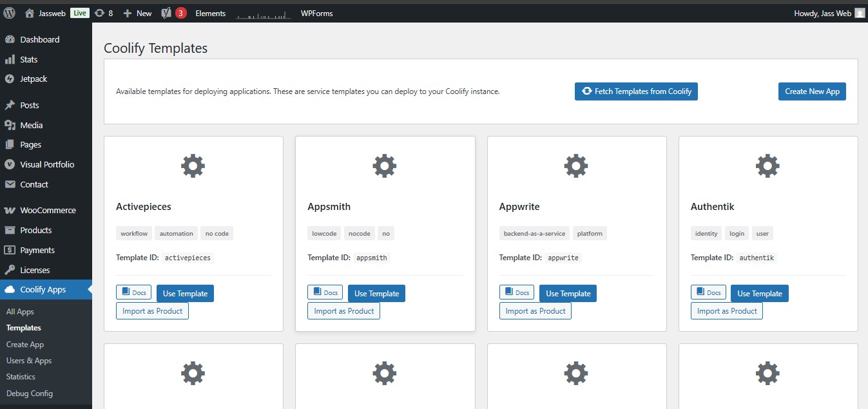The image size is (868, 409).
Task: Click the Live status badge
Action: (x=79, y=13)
